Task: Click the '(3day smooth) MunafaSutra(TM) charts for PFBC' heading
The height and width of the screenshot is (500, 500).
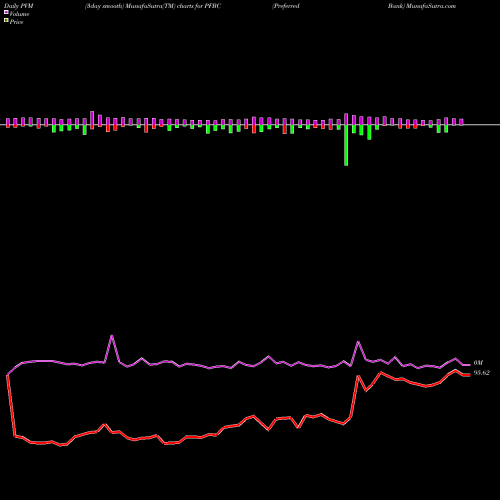Action: (x=153, y=6)
